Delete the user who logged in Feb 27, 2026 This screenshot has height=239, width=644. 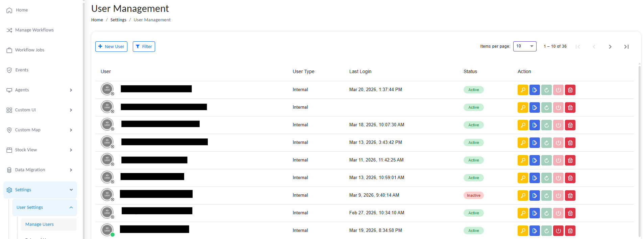(x=570, y=213)
